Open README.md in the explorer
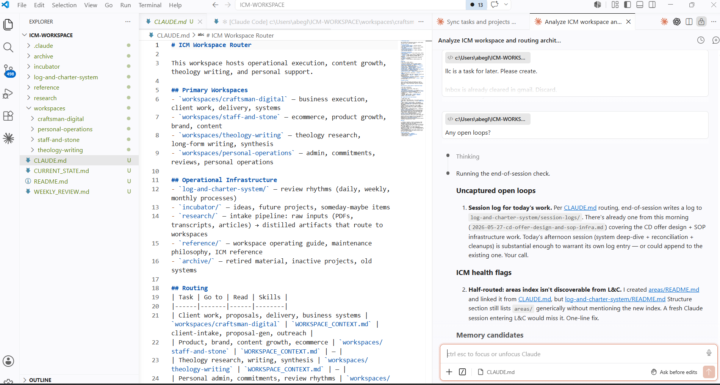 pos(51,181)
